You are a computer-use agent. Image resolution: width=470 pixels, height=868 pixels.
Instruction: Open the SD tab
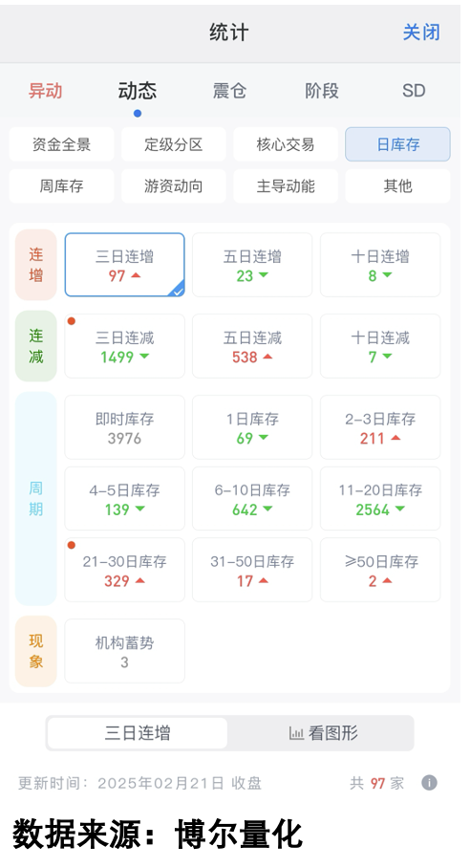point(414,90)
